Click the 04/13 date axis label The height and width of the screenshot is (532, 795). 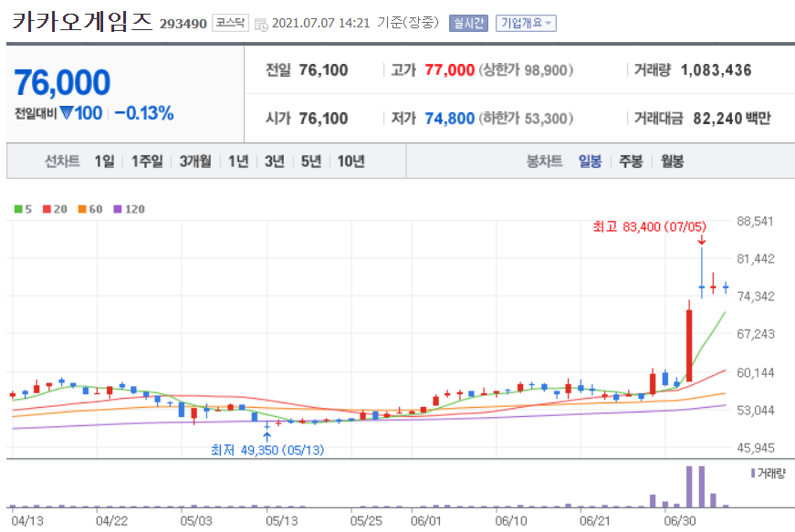(x=27, y=521)
